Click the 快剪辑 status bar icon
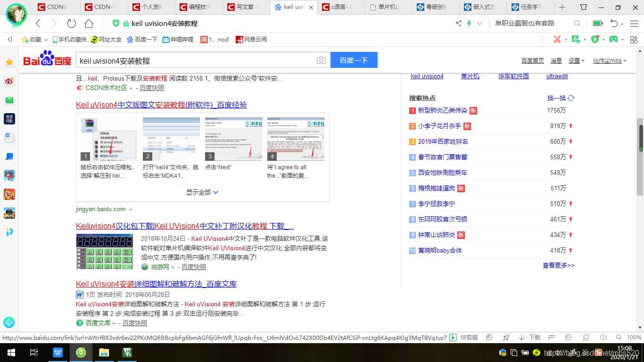644x362 pixels. coord(464,337)
